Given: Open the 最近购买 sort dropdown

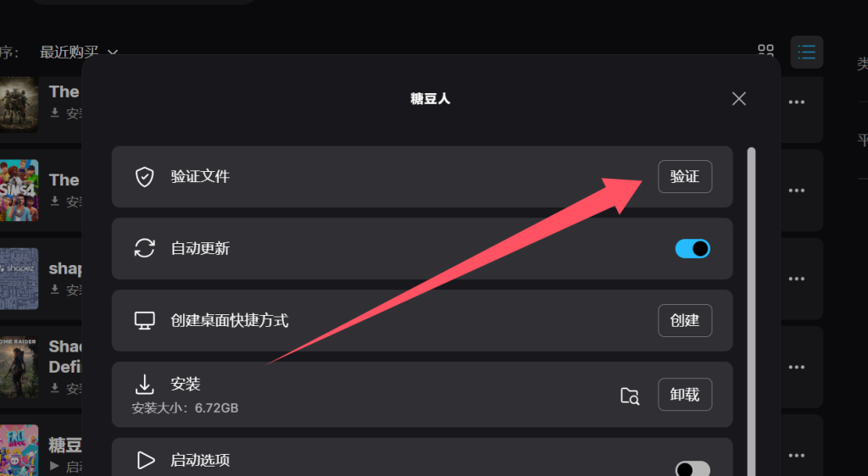Looking at the screenshot, I should coord(79,53).
